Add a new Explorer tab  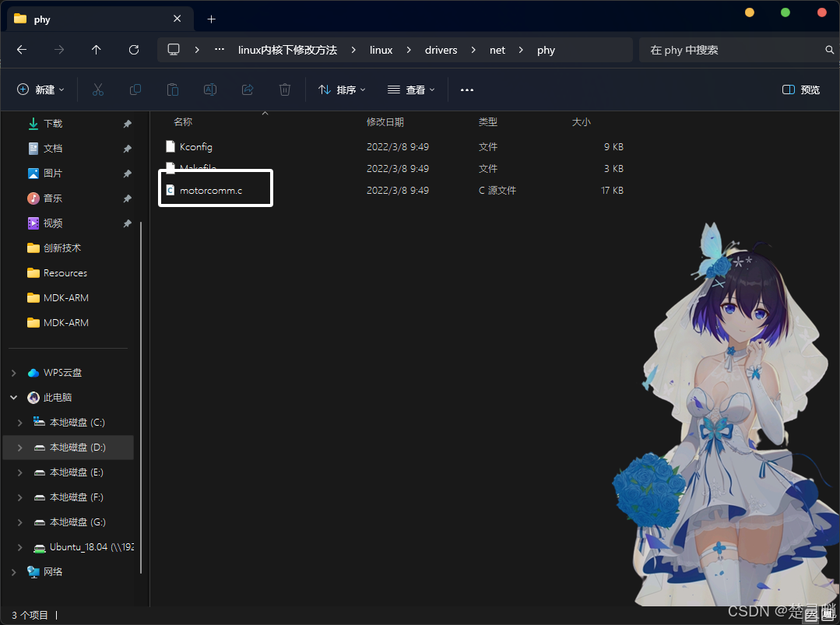point(212,19)
